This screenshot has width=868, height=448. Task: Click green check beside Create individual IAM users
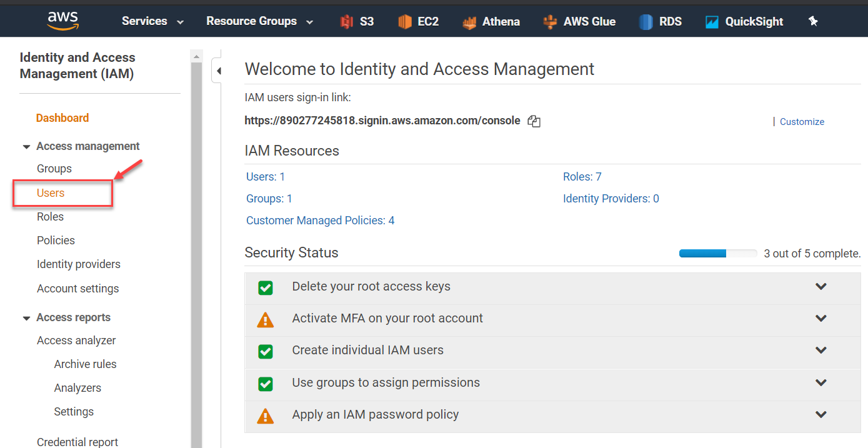coord(266,351)
